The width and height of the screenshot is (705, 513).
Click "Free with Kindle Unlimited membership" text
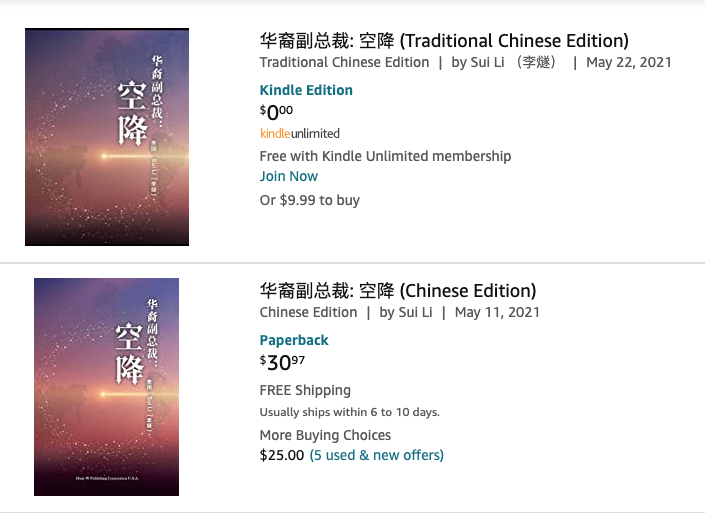pyautogui.click(x=385, y=156)
